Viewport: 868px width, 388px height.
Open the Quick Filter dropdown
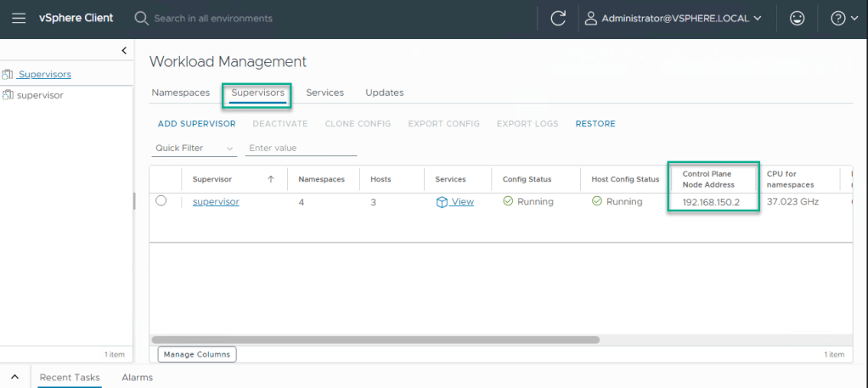point(194,149)
